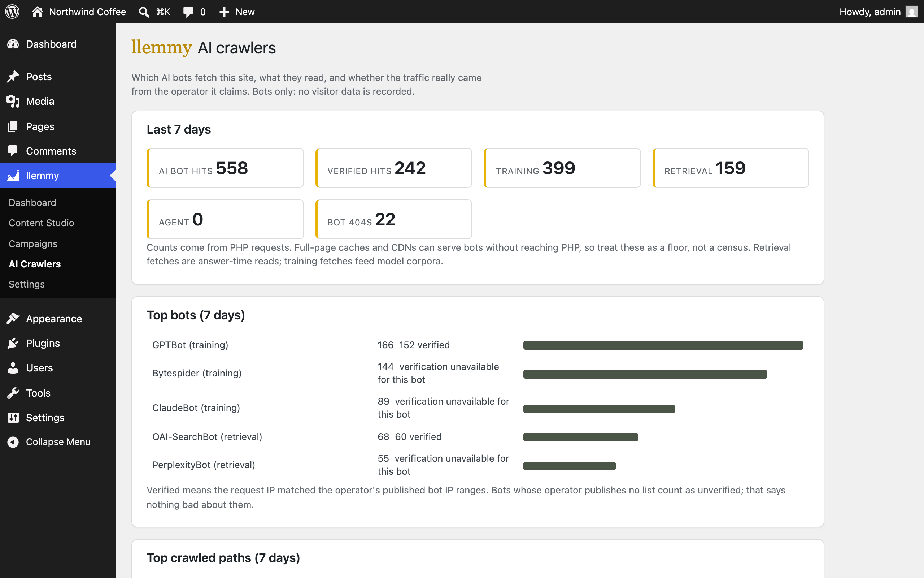Click the AGENT 0 card

(225, 219)
